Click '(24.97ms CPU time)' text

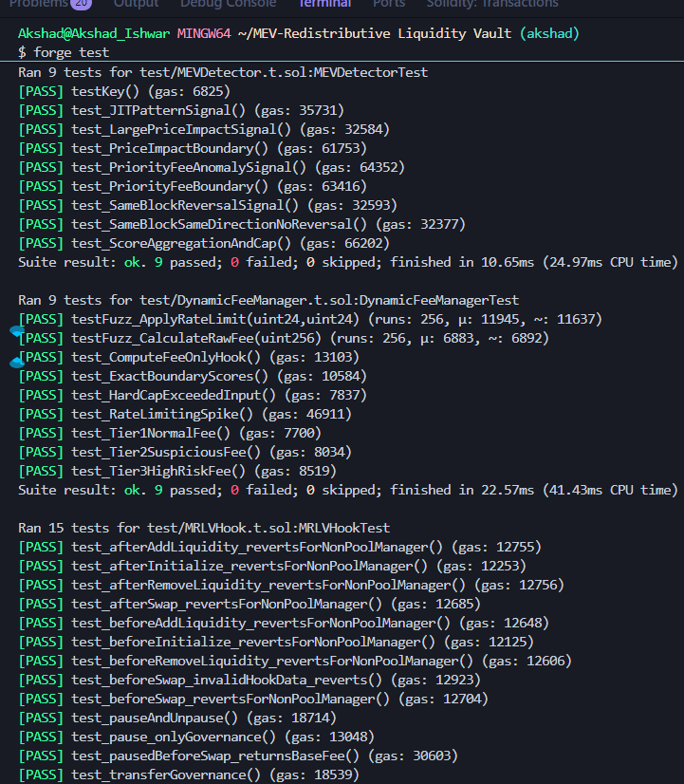[x=610, y=263]
